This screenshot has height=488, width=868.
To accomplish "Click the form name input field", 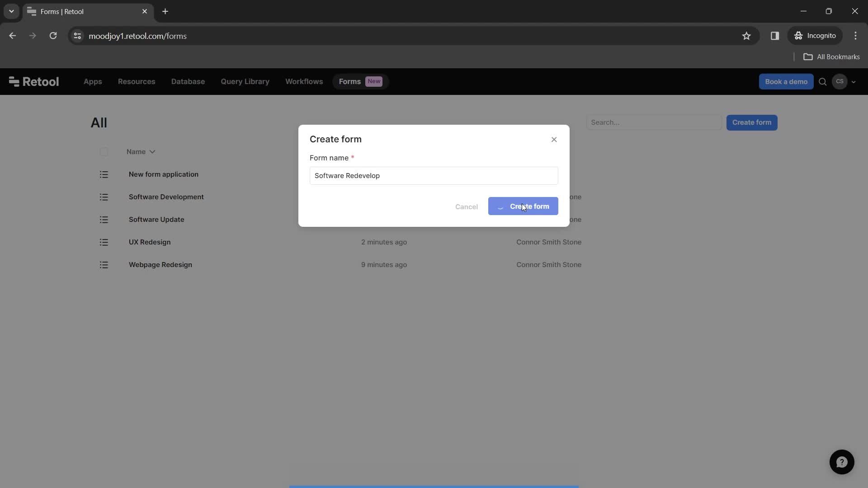I will [x=434, y=175].
